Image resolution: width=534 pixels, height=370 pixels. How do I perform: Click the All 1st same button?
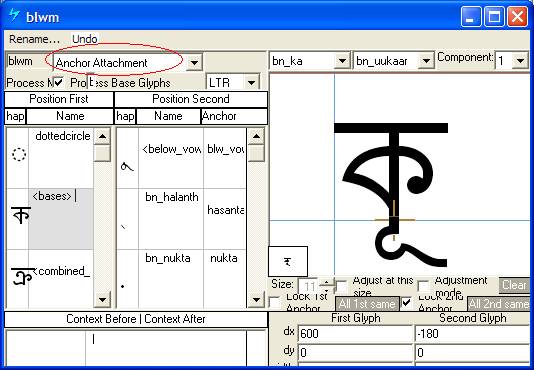[367, 304]
